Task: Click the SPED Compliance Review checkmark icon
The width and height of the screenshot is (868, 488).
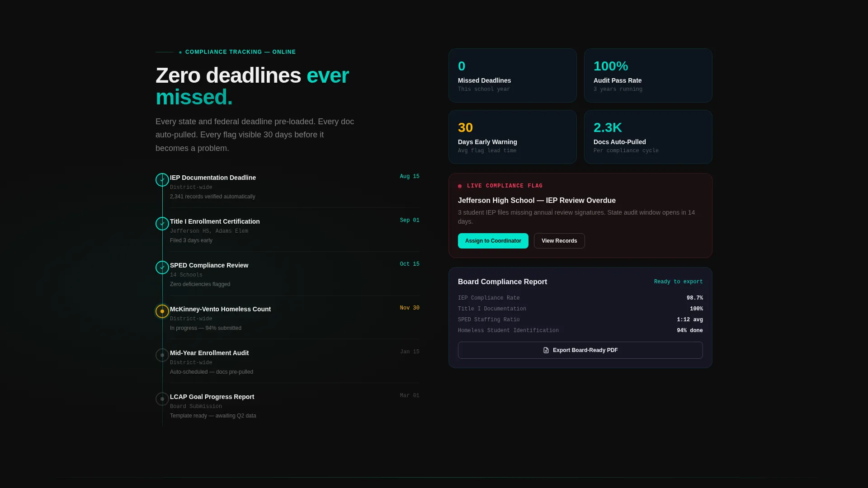Action: (162, 267)
